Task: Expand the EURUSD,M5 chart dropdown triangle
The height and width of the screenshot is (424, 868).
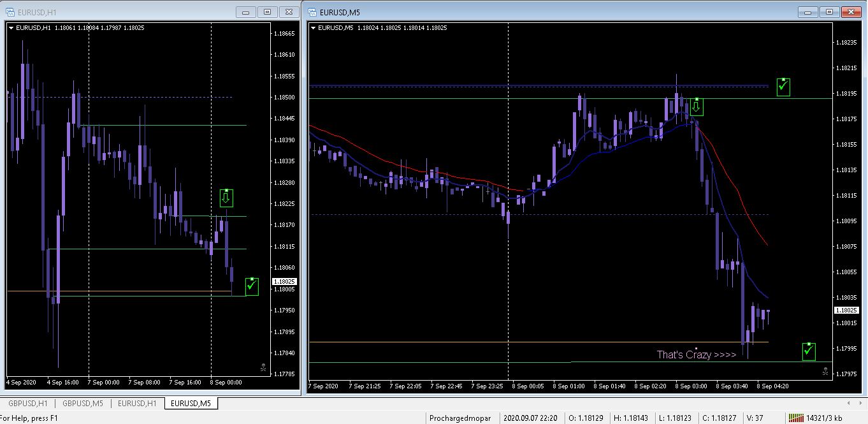Action: pyautogui.click(x=313, y=28)
